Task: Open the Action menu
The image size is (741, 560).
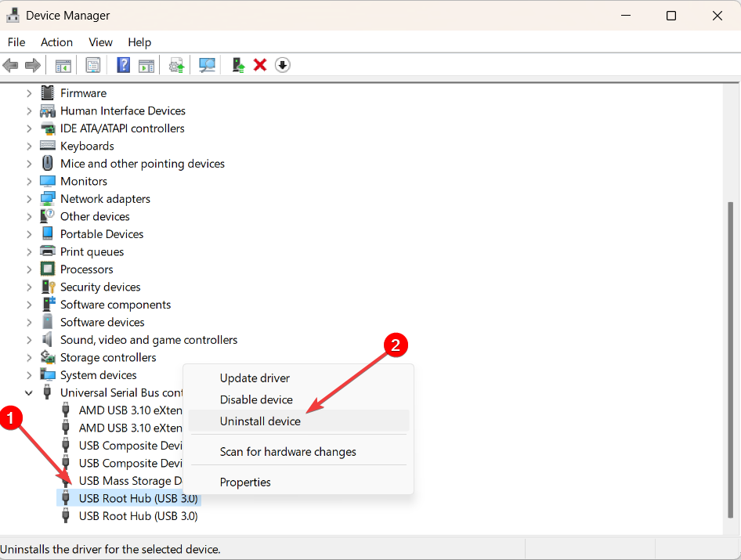Action: point(56,42)
